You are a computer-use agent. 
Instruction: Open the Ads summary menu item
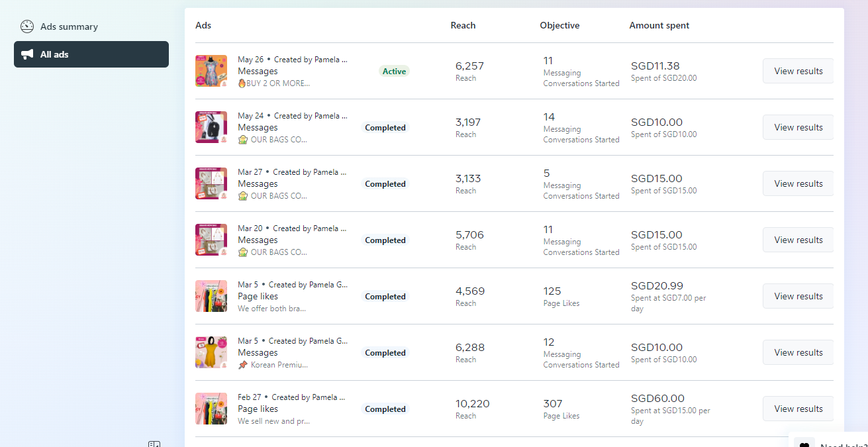(x=69, y=26)
